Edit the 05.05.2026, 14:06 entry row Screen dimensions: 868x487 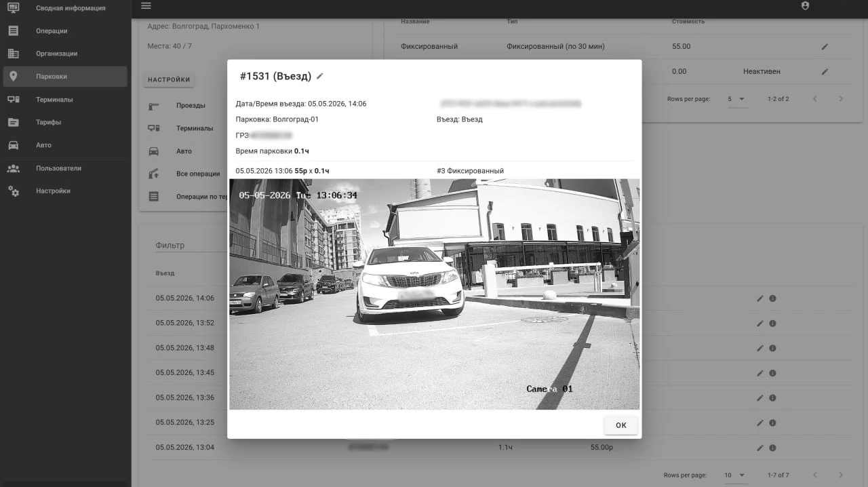tap(759, 298)
